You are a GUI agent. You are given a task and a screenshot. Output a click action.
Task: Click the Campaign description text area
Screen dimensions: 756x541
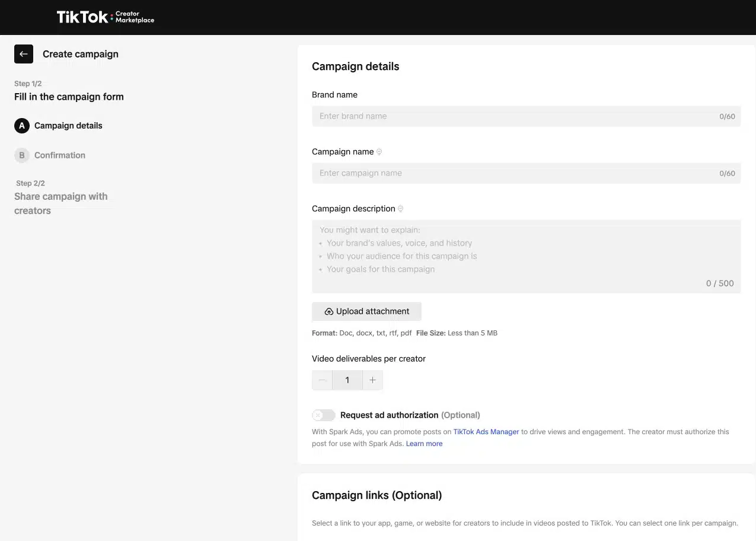point(525,256)
